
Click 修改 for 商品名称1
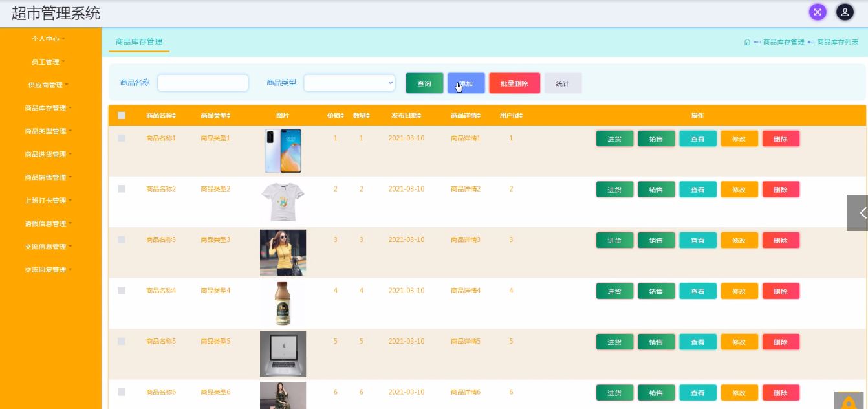[739, 138]
